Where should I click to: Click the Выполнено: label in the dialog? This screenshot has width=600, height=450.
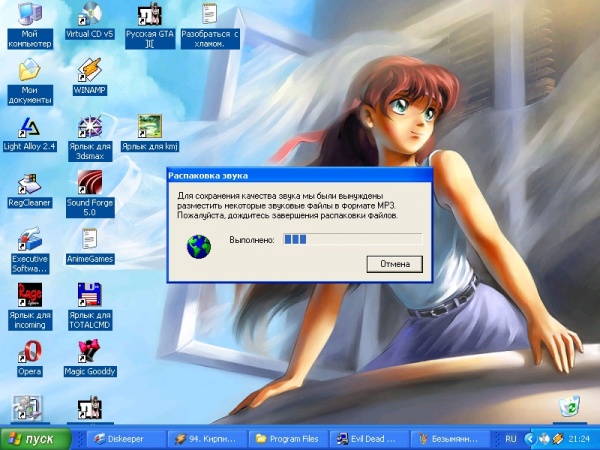pyautogui.click(x=252, y=240)
